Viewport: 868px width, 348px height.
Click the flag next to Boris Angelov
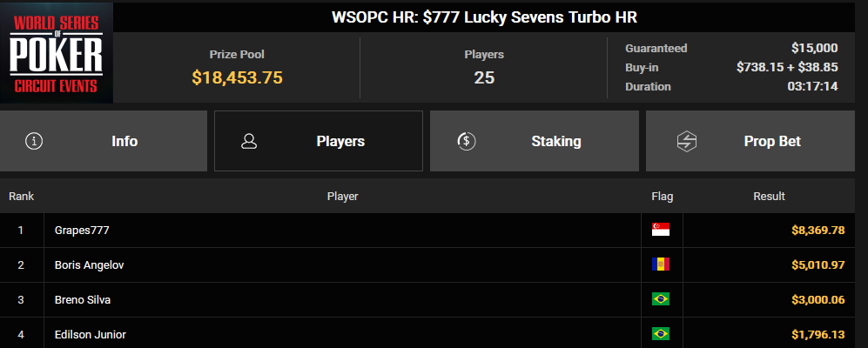point(661,264)
